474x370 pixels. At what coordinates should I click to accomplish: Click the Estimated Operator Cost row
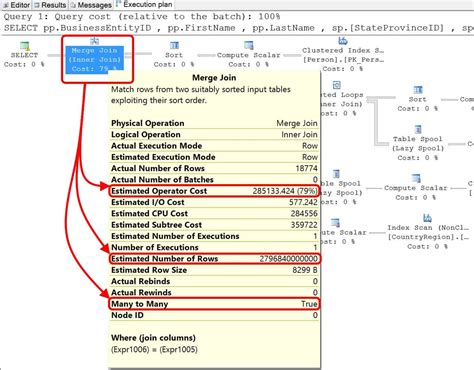coord(214,191)
